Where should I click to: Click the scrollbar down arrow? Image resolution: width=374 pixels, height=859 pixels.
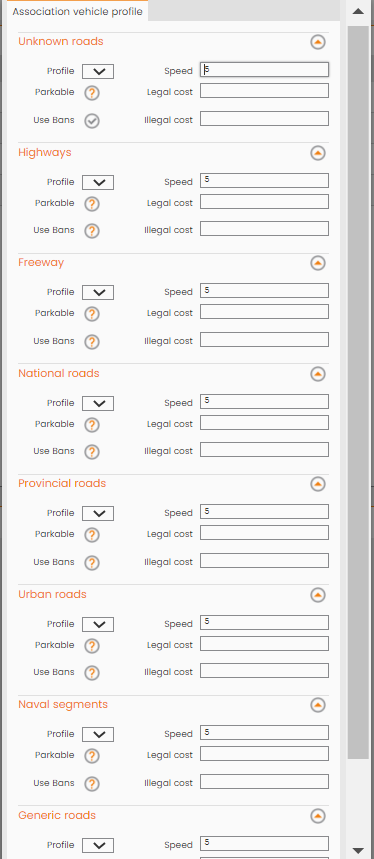358,850
